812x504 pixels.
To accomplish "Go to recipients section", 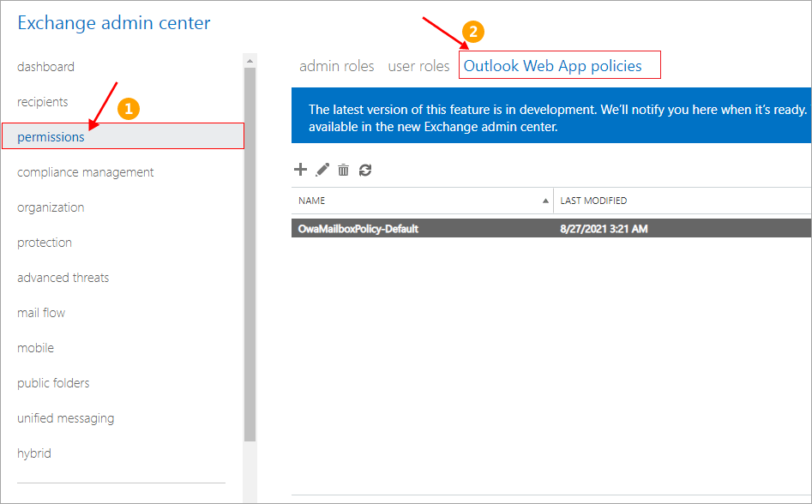I will click(x=43, y=102).
